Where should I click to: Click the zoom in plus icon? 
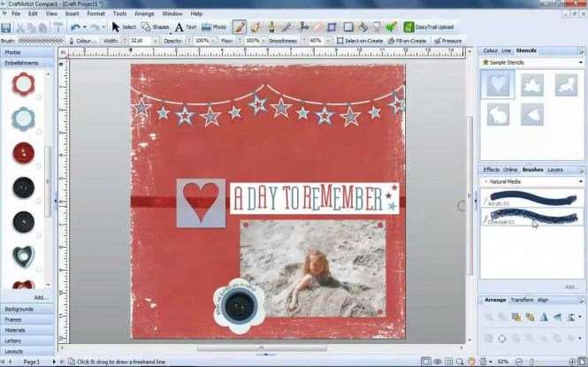[572, 362]
